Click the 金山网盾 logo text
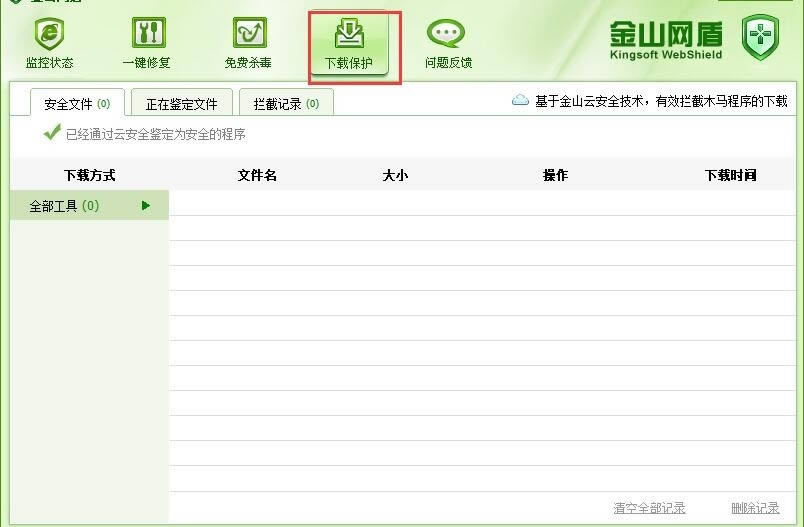 tap(665, 32)
